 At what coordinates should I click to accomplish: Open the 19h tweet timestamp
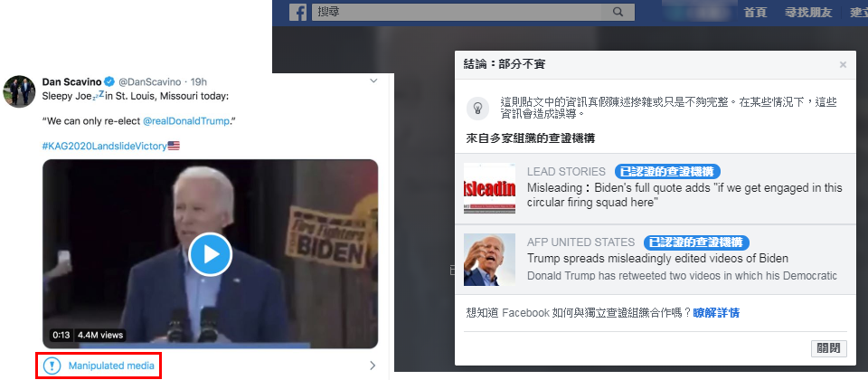point(199,82)
